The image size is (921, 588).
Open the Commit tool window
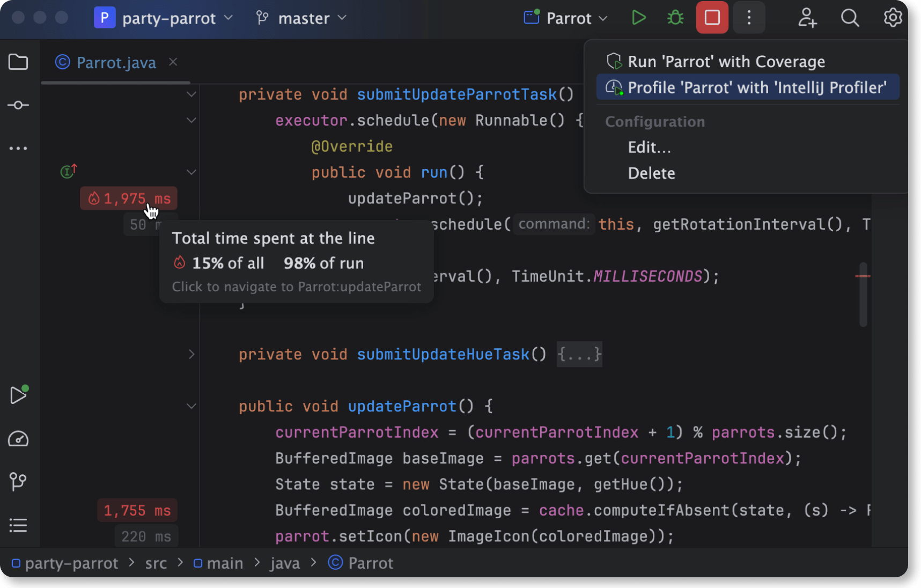tap(18, 105)
